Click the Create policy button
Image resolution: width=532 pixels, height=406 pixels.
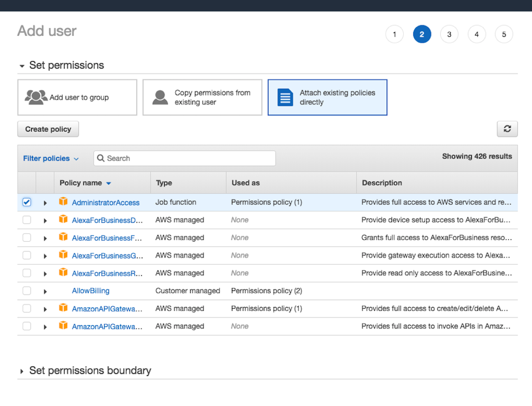[x=48, y=129]
